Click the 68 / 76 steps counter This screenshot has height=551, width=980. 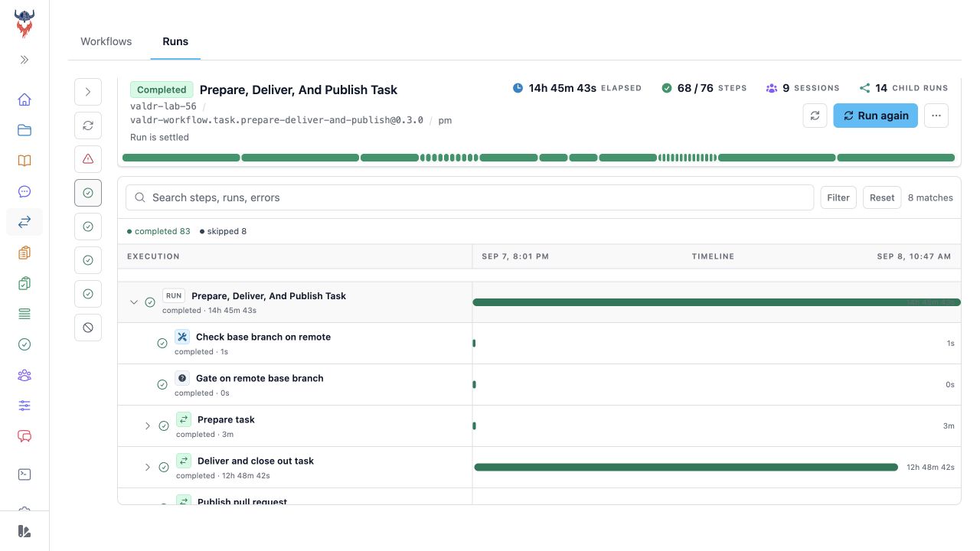[704, 88]
